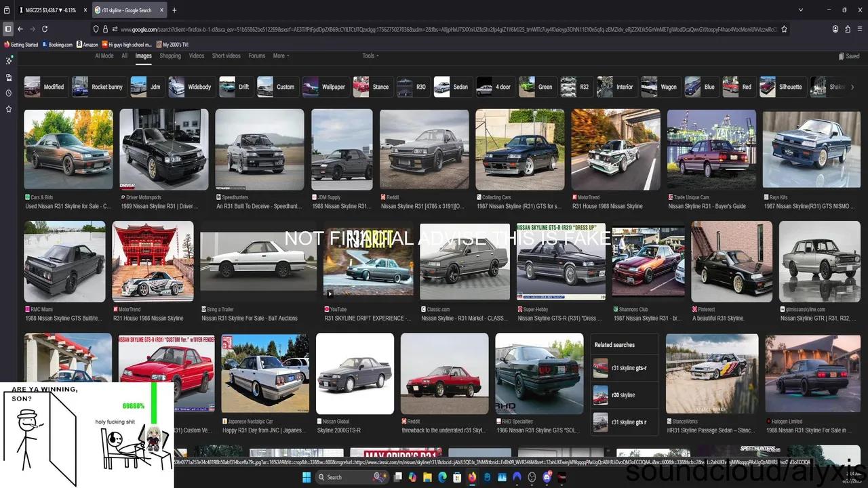Open Firefox from the taskbar
This screenshot has width=868, height=488.
[472, 477]
